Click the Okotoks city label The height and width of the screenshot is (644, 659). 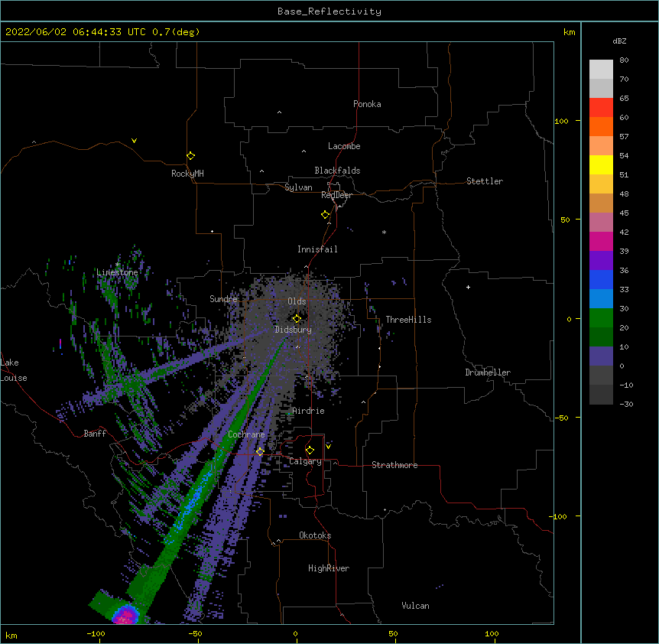pos(315,535)
